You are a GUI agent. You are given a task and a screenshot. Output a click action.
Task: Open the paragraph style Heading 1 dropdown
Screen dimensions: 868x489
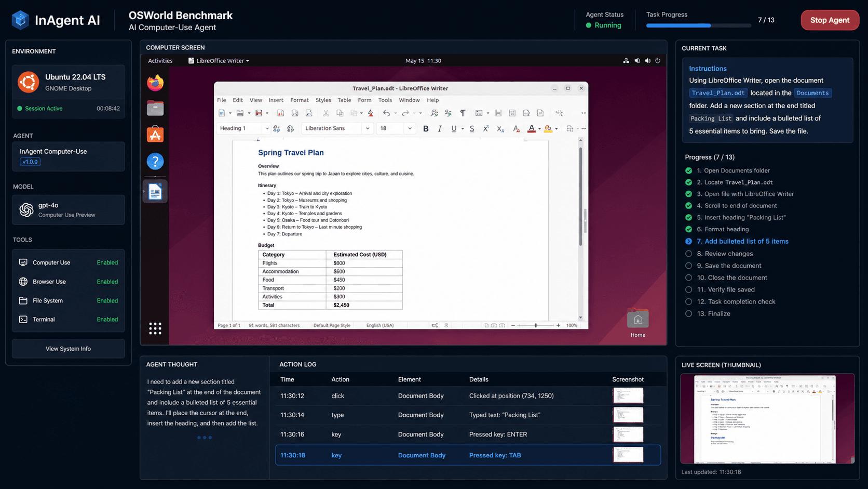pos(267,128)
